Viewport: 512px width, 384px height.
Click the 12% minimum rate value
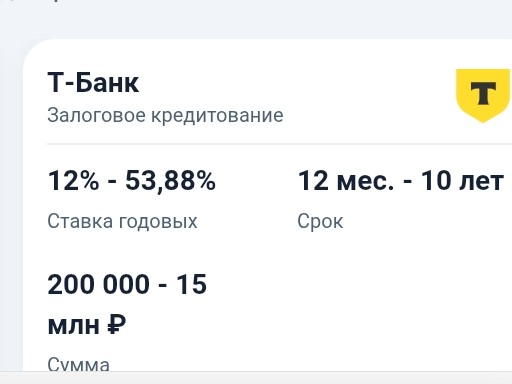coord(74,181)
